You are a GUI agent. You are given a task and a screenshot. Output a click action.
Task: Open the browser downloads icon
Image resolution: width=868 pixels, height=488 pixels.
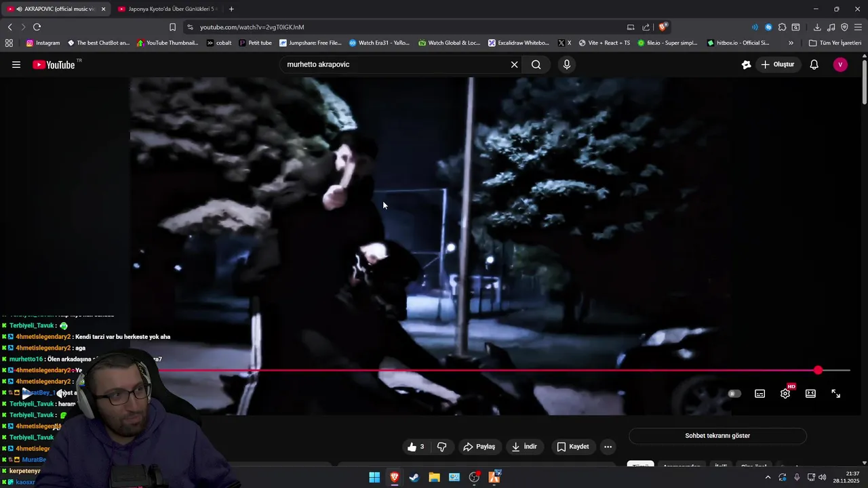pos(817,27)
